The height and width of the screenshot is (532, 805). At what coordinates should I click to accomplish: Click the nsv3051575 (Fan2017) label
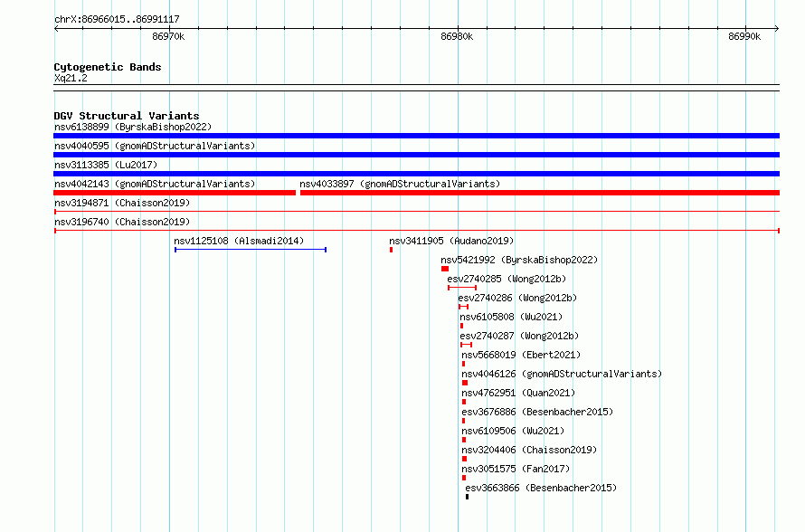(x=516, y=469)
